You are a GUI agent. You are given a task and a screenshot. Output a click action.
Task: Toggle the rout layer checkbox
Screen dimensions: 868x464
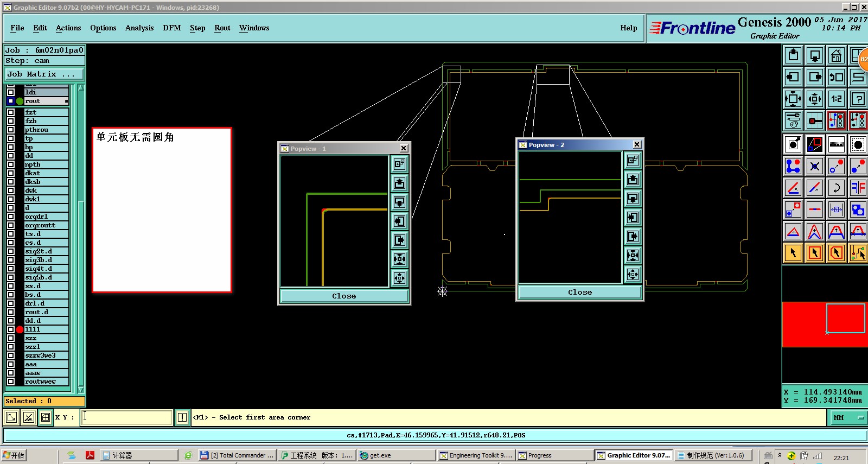click(x=11, y=101)
